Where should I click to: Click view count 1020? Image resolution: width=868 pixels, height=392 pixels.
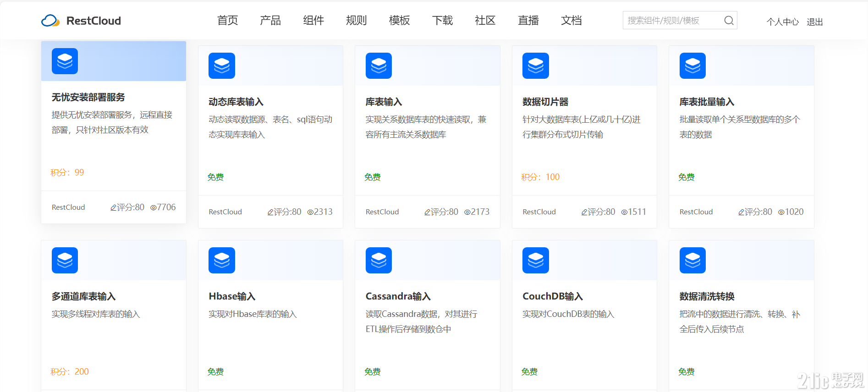click(791, 212)
